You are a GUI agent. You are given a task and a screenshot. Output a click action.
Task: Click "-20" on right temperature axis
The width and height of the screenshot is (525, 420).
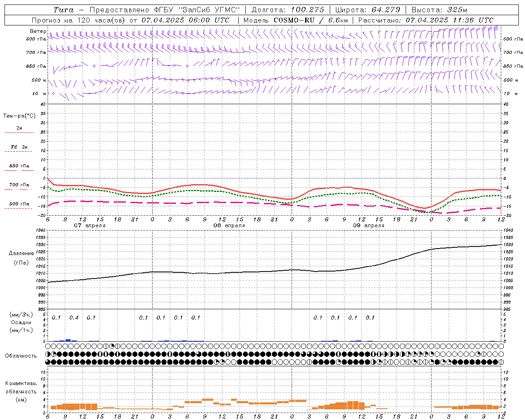(x=507, y=216)
